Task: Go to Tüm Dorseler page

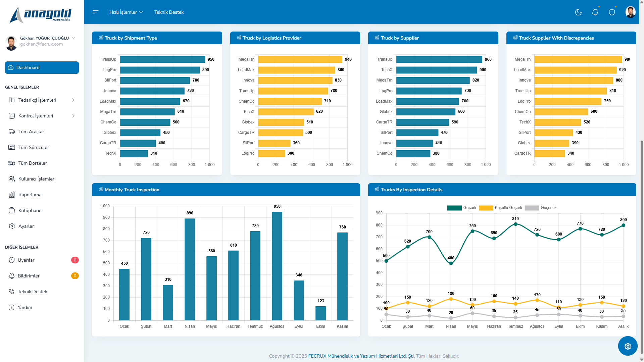Action: (x=33, y=163)
